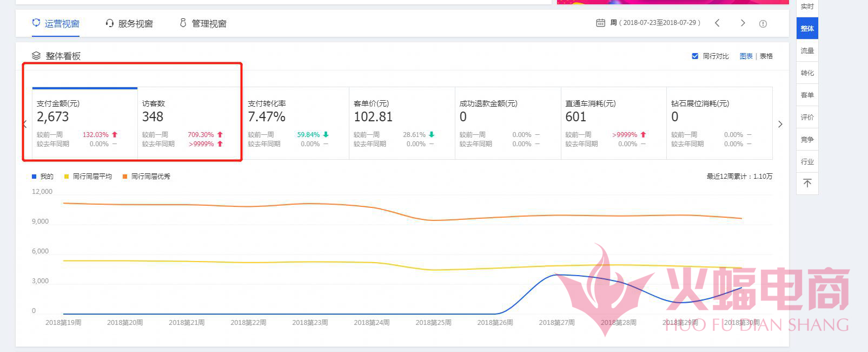The image size is (868, 352).
Task: Click the 服务视窗 headset icon
Action: [110, 23]
